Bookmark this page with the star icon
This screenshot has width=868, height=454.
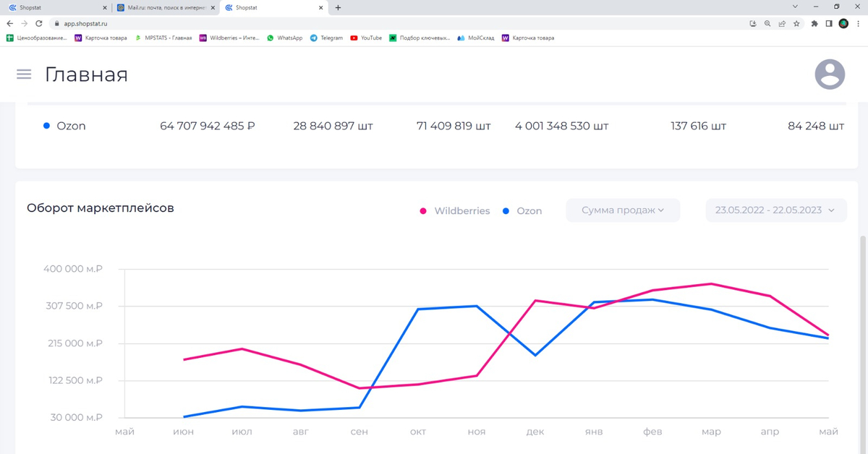tap(796, 23)
